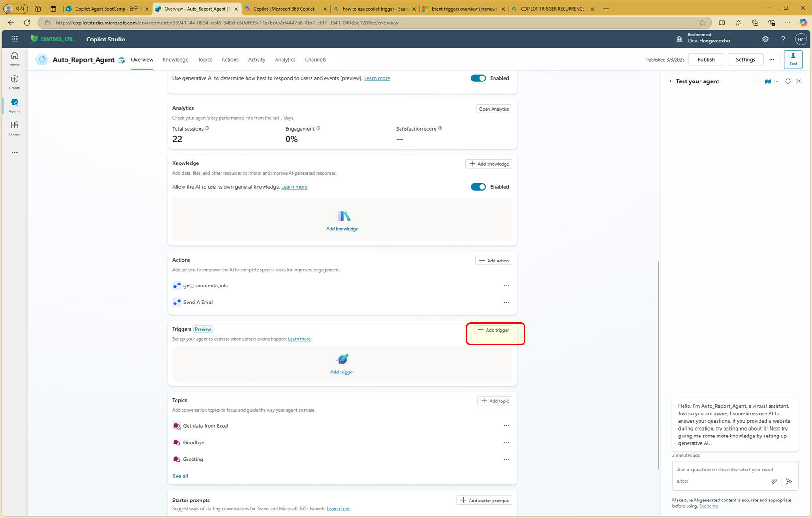
Task: Open the sidebar more options ellipsis
Action: point(14,152)
